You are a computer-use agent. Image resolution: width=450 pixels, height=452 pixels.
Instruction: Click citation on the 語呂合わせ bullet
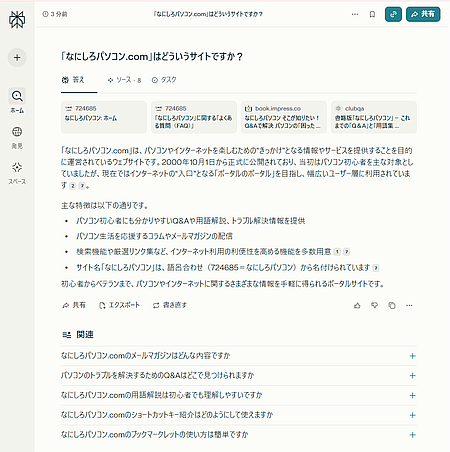coord(376,268)
